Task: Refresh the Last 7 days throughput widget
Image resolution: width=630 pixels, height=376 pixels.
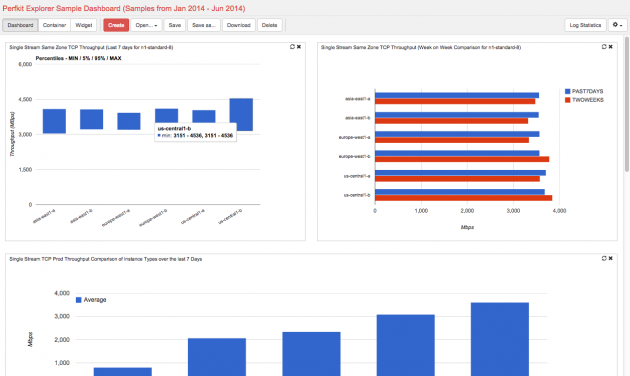Action: [292, 47]
